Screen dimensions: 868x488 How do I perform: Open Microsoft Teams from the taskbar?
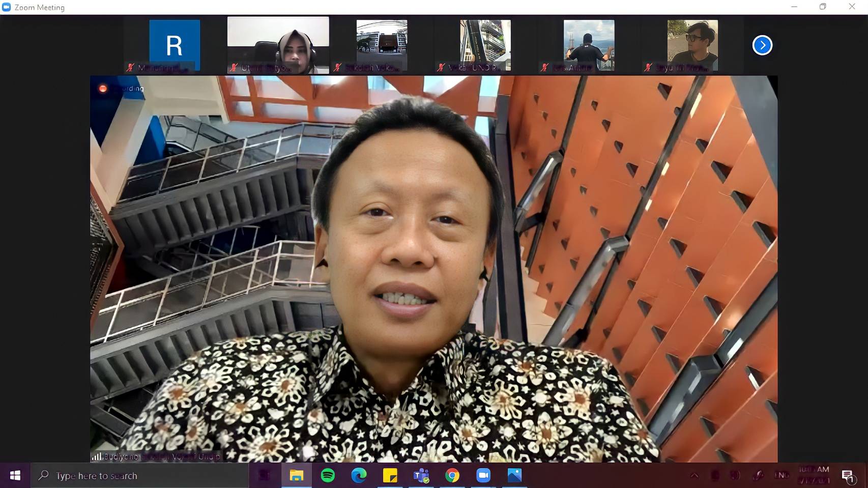pyautogui.click(x=421, y=475)
